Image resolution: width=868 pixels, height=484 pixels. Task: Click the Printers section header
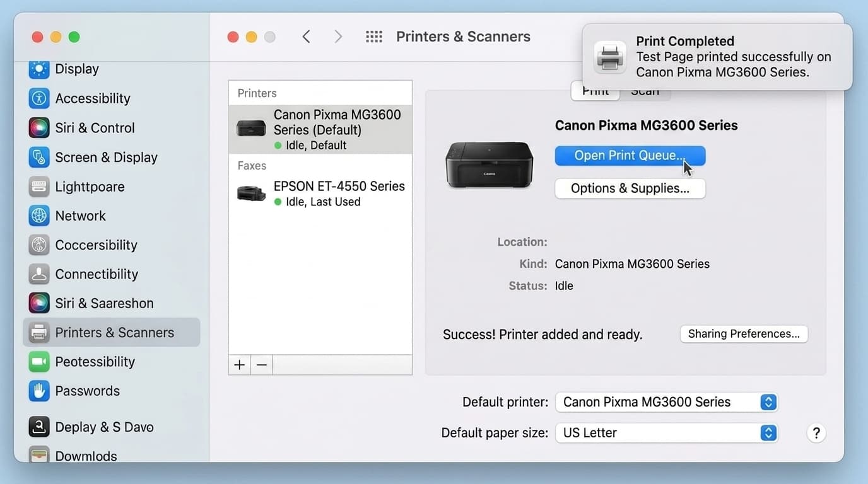pyautogui.click(x=257, y=93)
